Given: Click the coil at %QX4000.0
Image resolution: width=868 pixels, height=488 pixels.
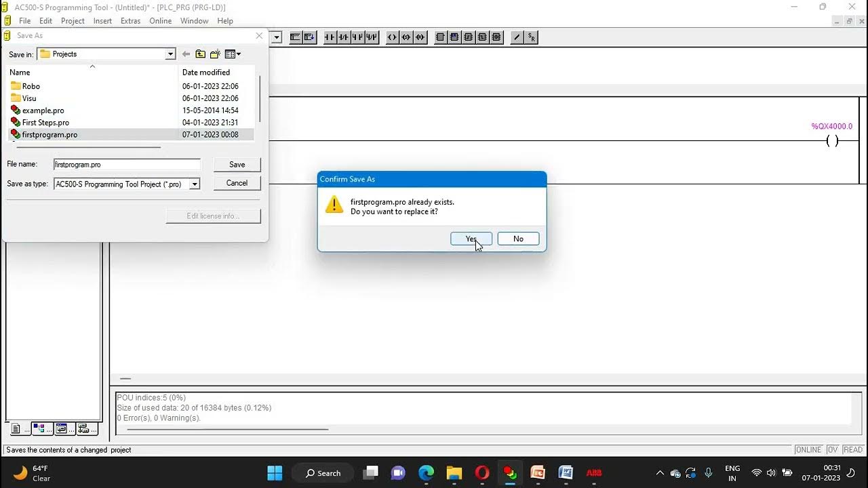Looking at the screenshot, I should pyautogui.click(x=832, y=141).
